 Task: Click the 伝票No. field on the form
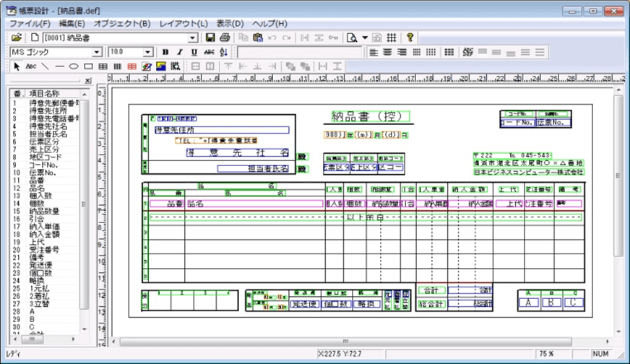[553, 123]
